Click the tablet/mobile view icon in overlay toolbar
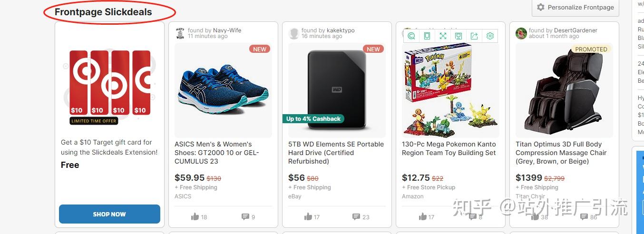Viewport: 644px width, 234px height. 427,36
